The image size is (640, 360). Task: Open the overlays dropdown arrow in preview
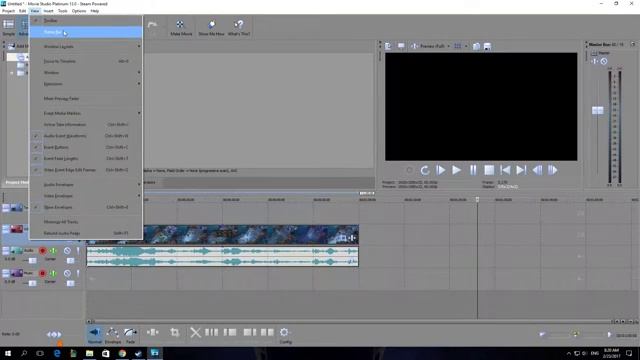[466, 46]
